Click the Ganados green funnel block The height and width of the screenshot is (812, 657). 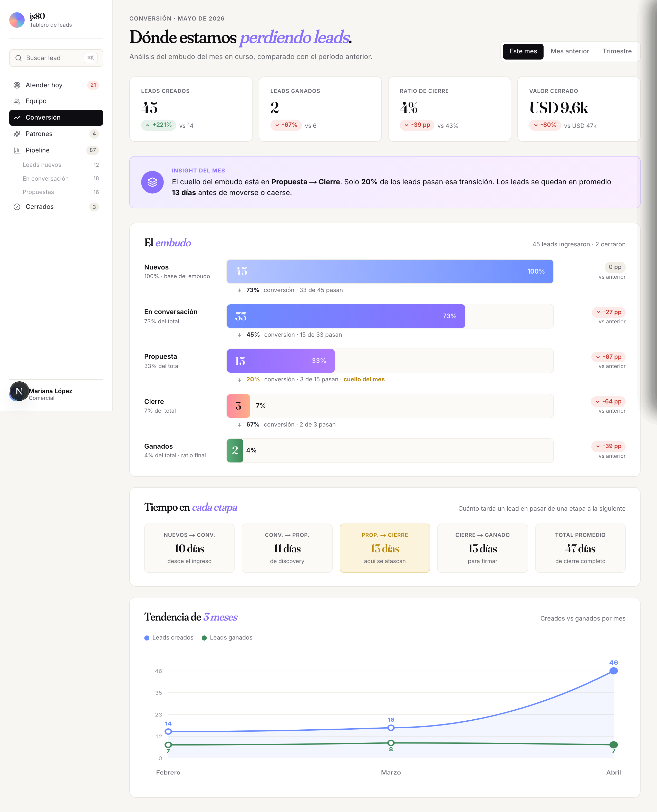coord(235,451)
